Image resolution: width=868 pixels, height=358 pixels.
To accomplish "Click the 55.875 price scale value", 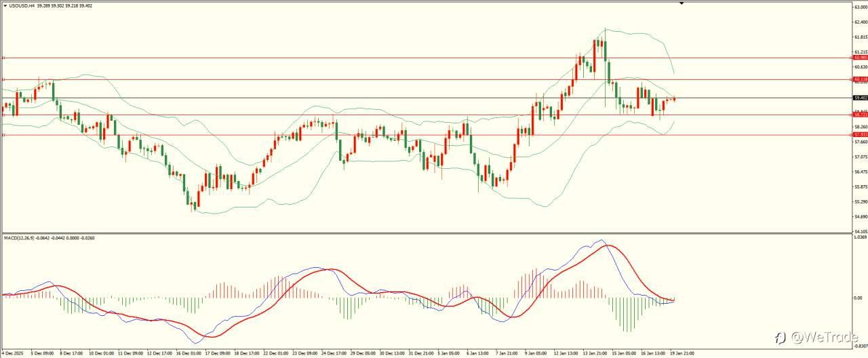I will 860,187.
